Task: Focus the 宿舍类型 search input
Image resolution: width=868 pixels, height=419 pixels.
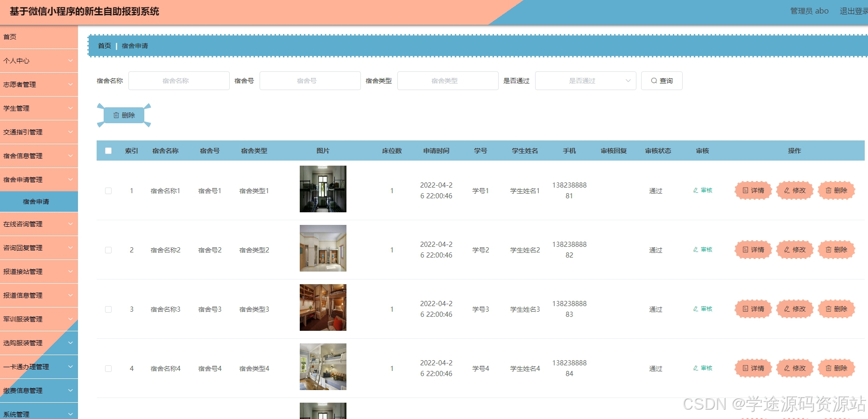Action: pos(448,81)
